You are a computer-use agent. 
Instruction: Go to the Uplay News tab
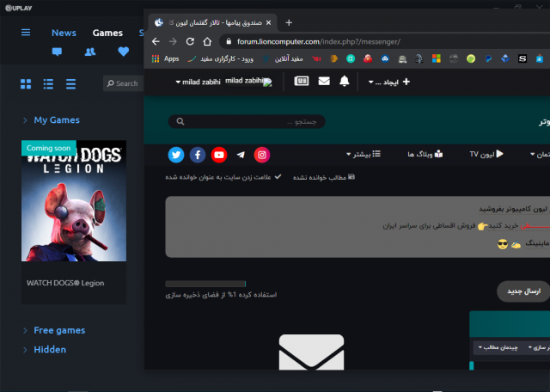[64, 33]
